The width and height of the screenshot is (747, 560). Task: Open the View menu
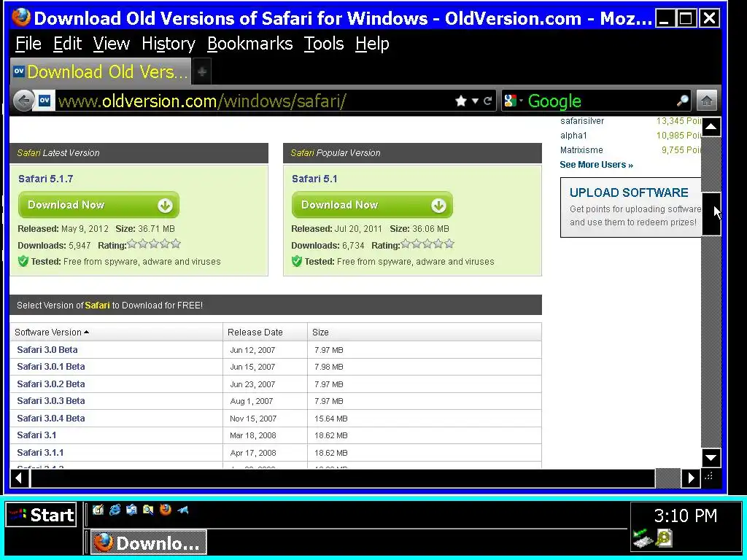pos(111,44)
